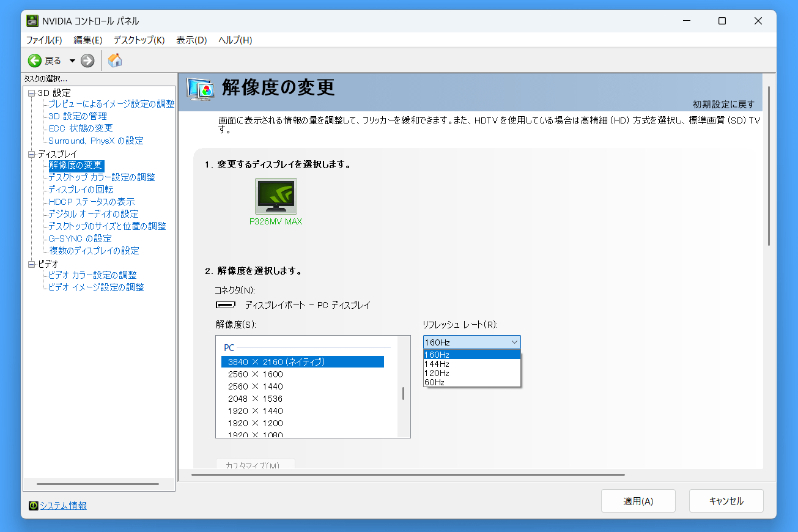Viewport: 798px width, 532px height.
Task: Click the Forward arrow icon in toolbar
Action: coord(87,61)
